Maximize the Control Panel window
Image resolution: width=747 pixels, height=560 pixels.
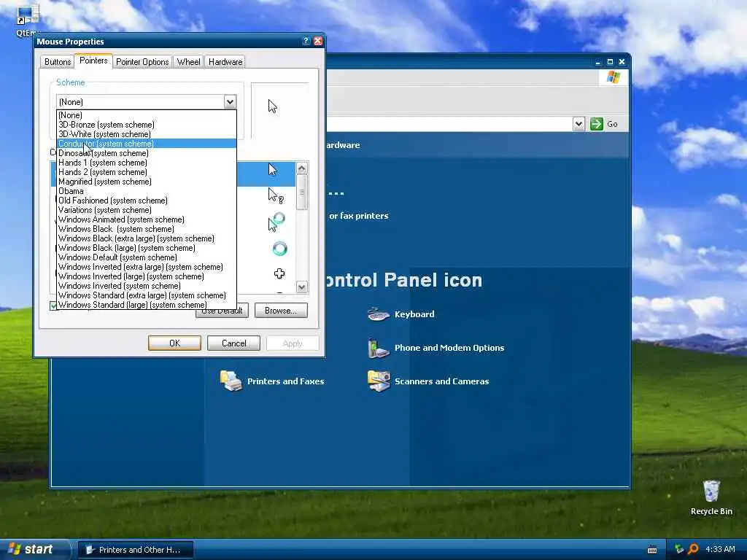[x=610, y=62]
